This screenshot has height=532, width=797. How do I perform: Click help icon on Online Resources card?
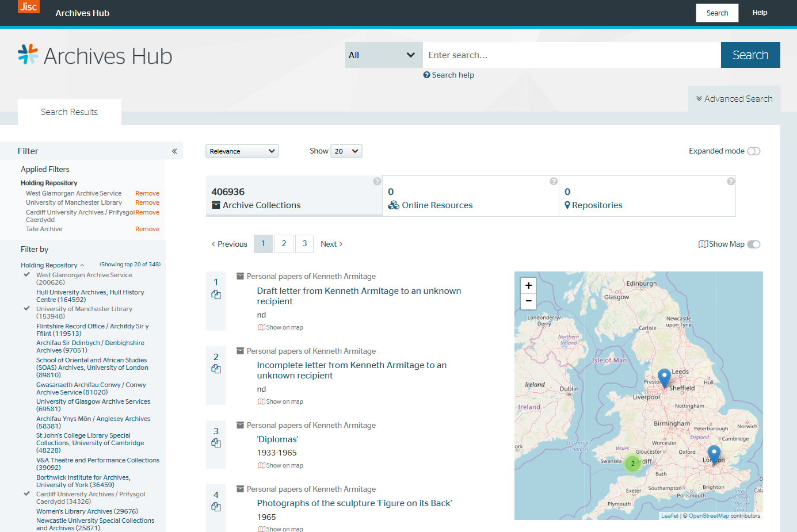(554, 181)
